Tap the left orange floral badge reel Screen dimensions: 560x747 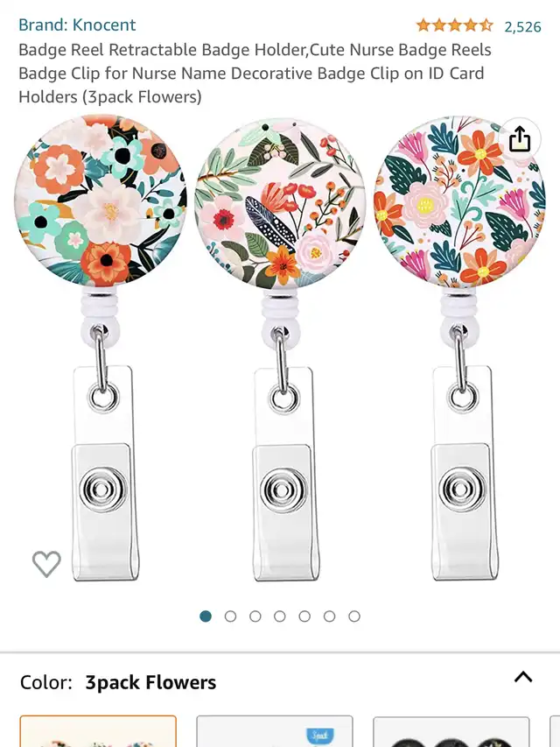click(101, 348)
